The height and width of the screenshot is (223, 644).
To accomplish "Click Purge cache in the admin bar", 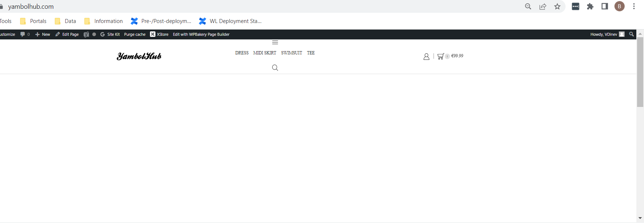I will tap(135, 34).
